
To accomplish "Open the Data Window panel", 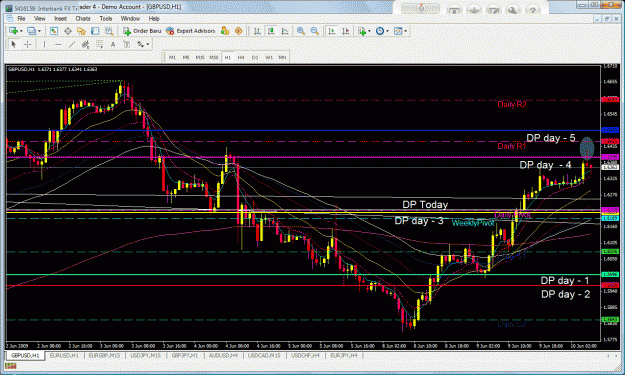I will (68, 31).
